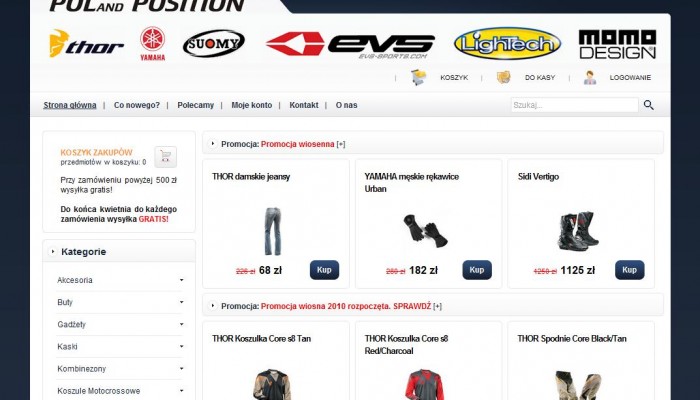Go to Kontakt page
Screen dimensions: 700x400
304,105
